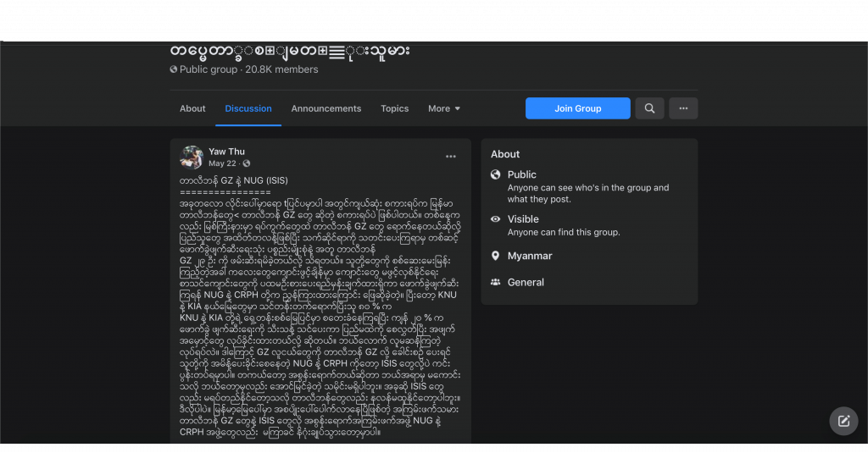
Task: Click the General group type text
Action: click(526, 282)
